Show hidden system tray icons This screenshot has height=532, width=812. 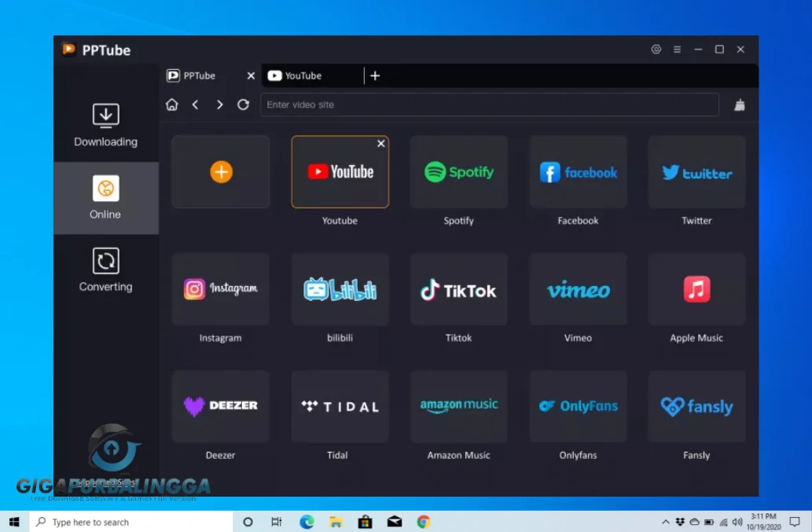666,522
